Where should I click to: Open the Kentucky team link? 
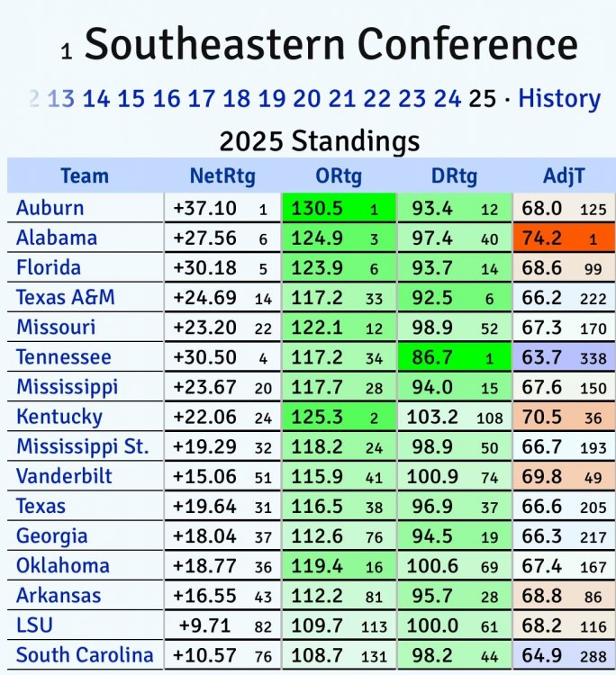tap(59, 417)
